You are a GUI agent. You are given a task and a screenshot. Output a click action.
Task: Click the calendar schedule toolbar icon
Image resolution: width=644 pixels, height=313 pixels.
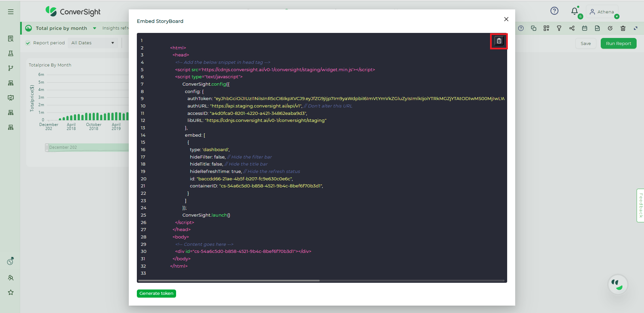point(585,28)
